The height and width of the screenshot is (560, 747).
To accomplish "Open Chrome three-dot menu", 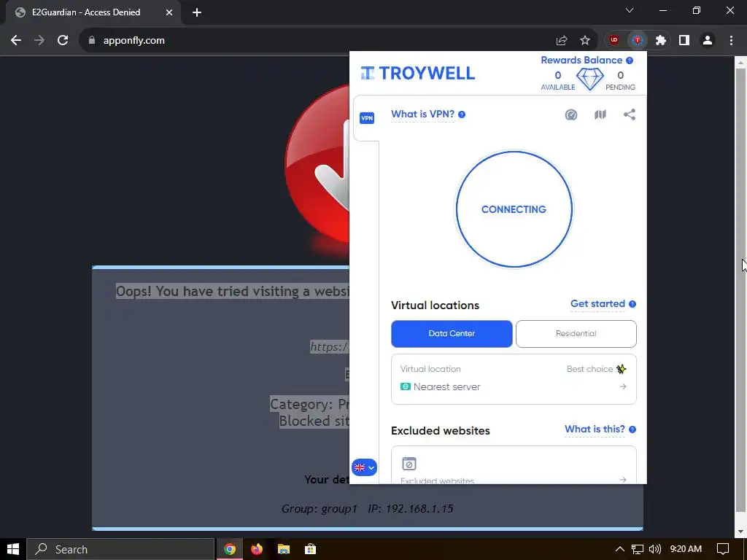I will 731,41.
